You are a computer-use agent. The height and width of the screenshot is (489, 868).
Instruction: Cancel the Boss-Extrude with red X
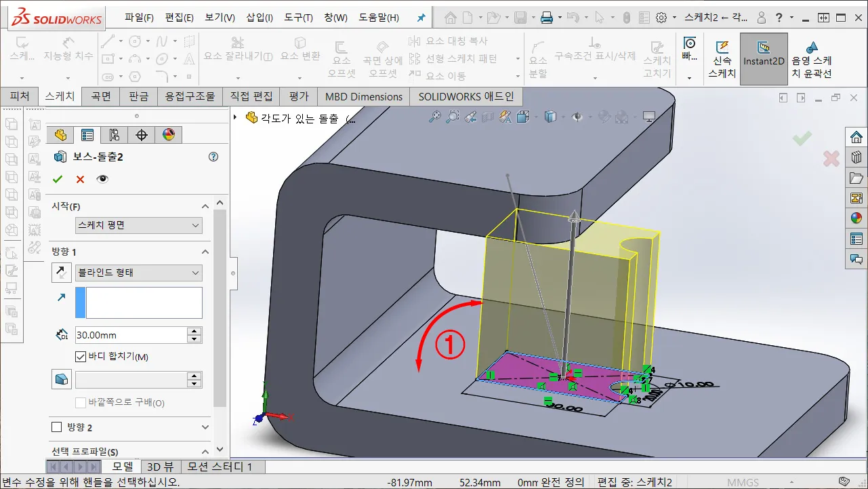click(80, 179)
